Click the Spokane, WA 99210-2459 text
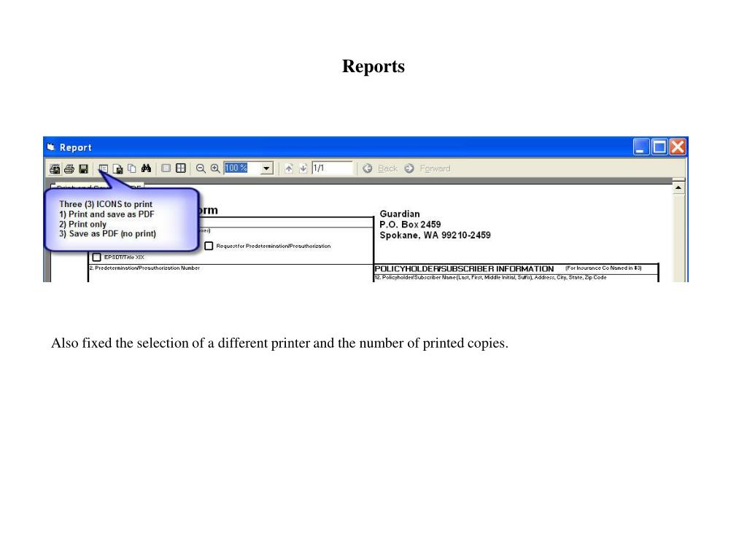The width and height of the screenshot is (747, 560). [x=435, y=235]
